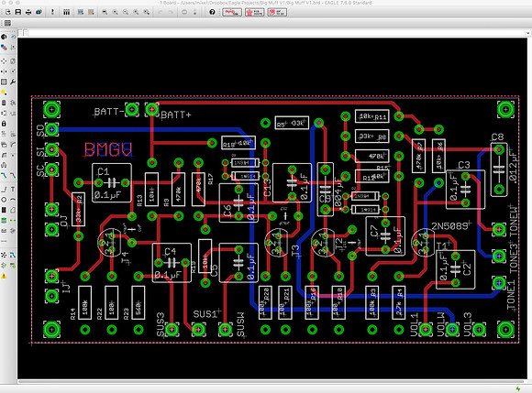Open the Display layers tool
Screen dimensions: 532x393
pos(4,47)
